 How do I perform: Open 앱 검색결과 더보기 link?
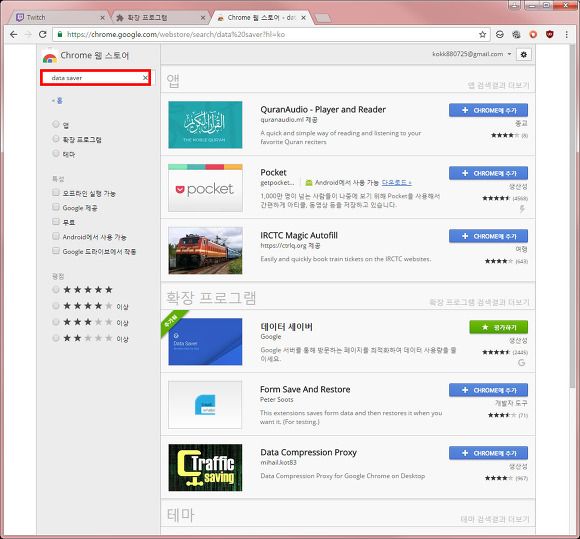[x=498, y=85]
